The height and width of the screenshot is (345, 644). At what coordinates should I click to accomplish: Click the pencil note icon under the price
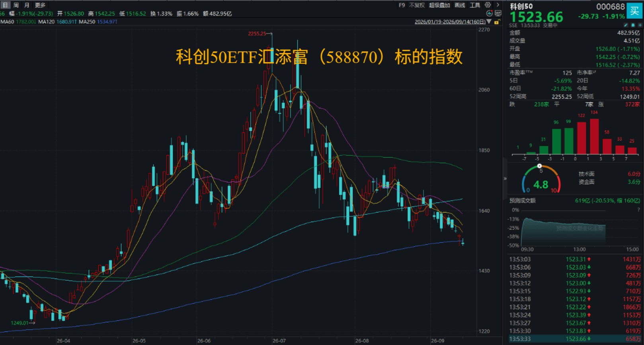[626, 25]
